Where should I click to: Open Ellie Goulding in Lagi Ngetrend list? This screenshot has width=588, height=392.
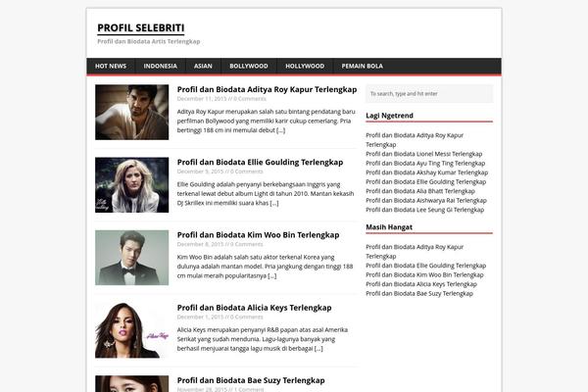pos(425,182)
